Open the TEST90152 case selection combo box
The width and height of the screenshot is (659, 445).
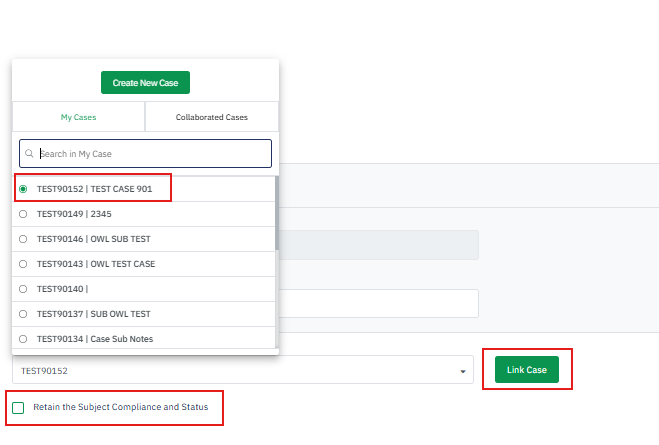[x=240, y=370]
